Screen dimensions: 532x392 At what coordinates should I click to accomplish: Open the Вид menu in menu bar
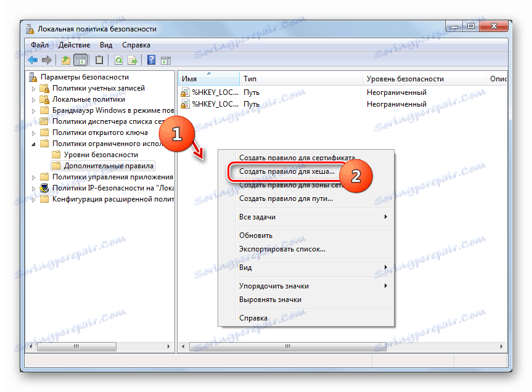106,45
